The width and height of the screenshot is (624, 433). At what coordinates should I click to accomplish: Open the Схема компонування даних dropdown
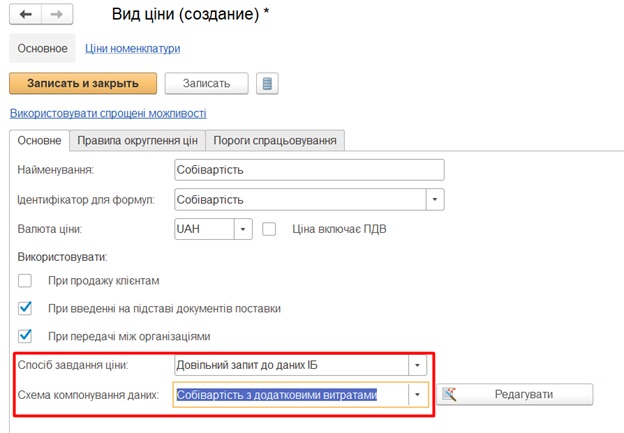coord(418,394)
